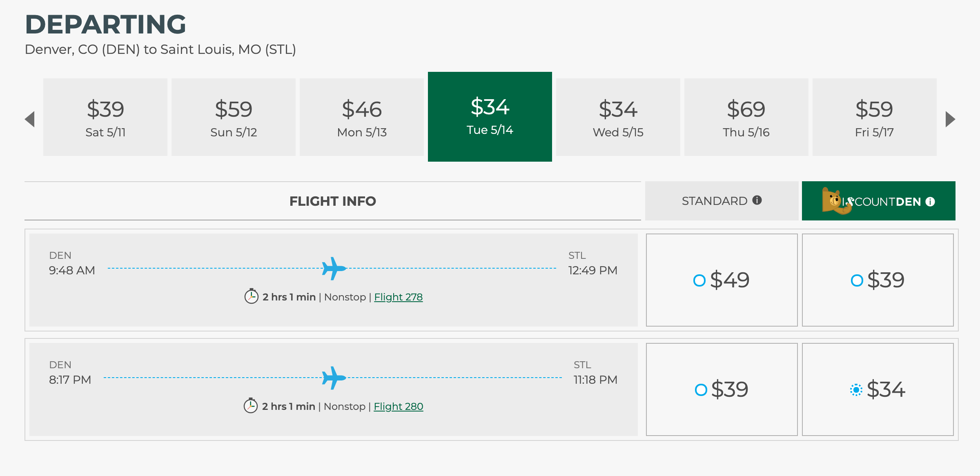Click airplane icon on Flight 280 row
The height and width of the screenshot is (476, 980).
[x=334, y=378]
